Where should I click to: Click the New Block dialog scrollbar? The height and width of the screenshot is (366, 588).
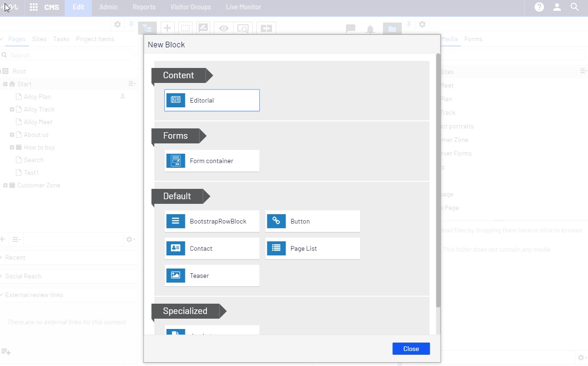[x=438, y=187]
